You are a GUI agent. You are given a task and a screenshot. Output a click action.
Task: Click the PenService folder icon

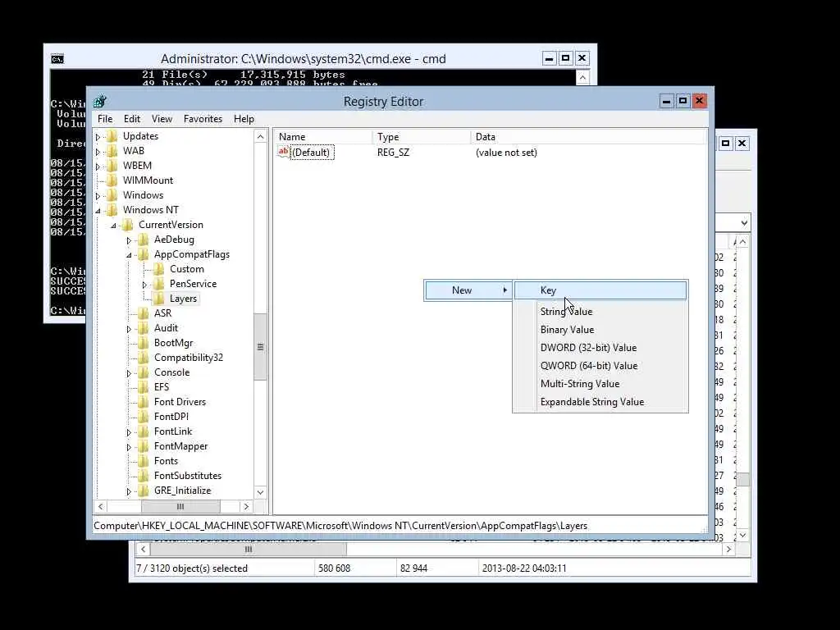[x=159, y=283]
